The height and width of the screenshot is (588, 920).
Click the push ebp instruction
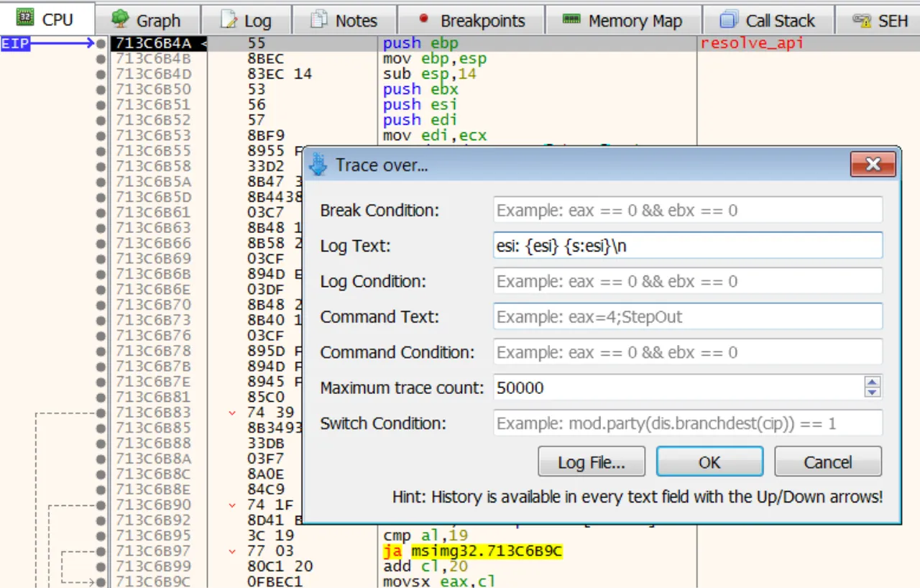click(420, 43)
